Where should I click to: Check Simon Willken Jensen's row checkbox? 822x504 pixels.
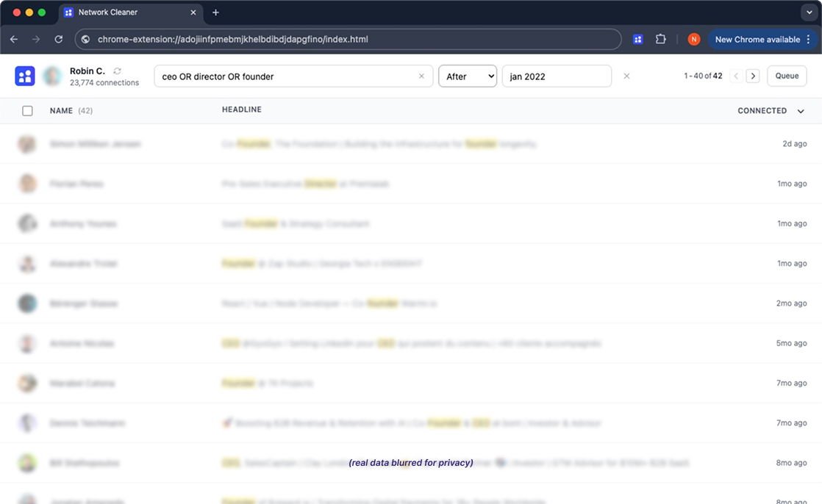coord(27,144)
